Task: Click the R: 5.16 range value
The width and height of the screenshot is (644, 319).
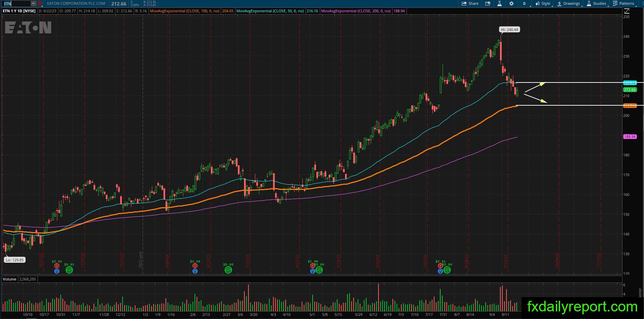Action: click(x=141, y=11)
